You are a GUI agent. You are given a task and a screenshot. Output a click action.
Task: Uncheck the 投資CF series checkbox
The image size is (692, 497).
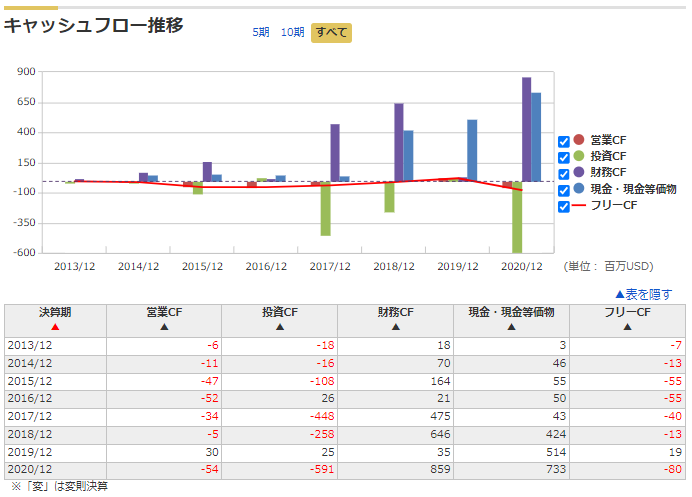[x=564, y=158]
